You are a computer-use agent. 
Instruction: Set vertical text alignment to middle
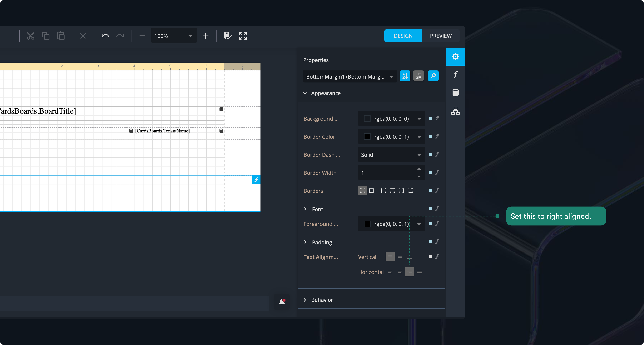pyautogui.click(x=400, y=257)
